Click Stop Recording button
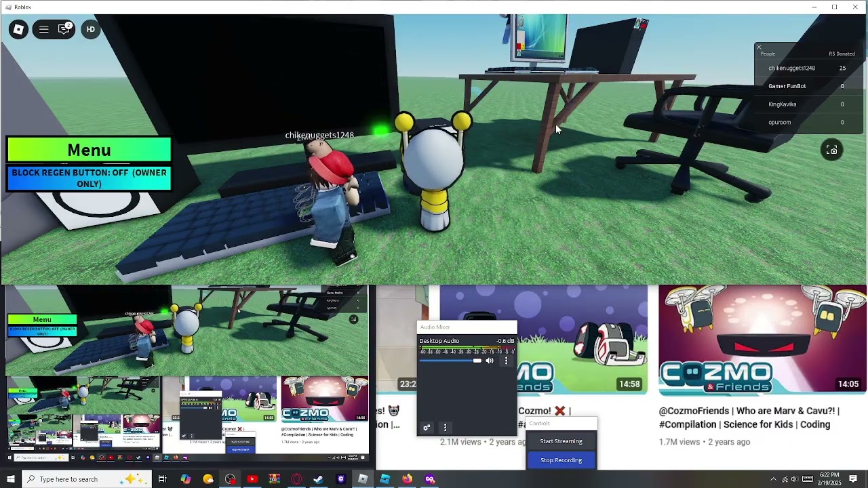 coord(561,460)
